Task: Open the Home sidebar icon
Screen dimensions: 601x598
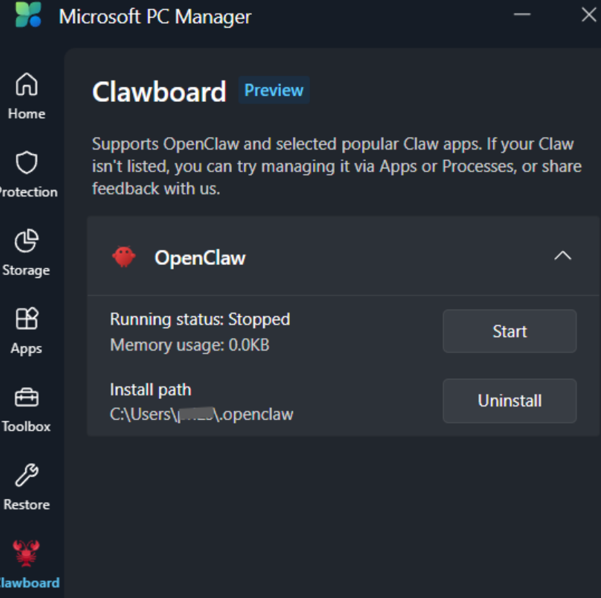Action: click(x=27, y=84)
